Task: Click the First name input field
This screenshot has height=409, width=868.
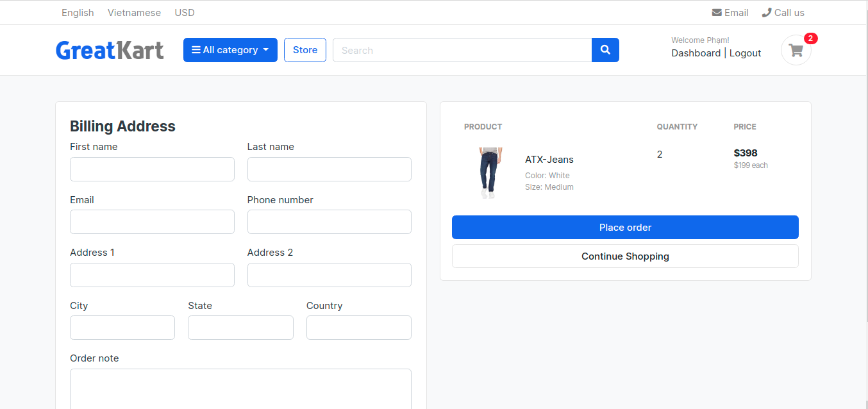Action: click(x=152, y=169)
